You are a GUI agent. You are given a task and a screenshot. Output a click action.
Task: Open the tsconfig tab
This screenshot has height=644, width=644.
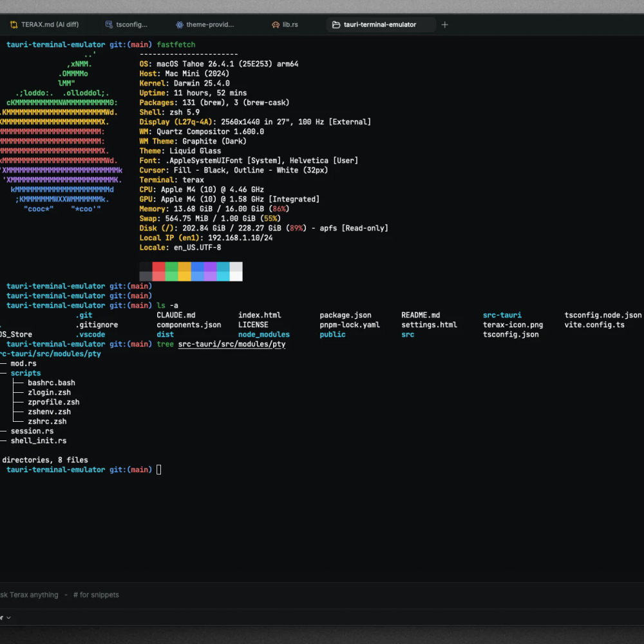coord(126,24)
